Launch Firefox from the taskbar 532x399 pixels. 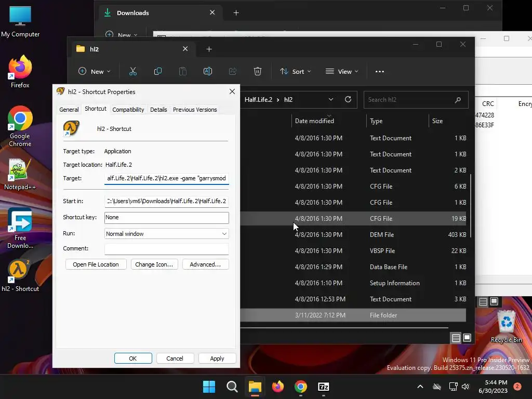pos(278,387)
